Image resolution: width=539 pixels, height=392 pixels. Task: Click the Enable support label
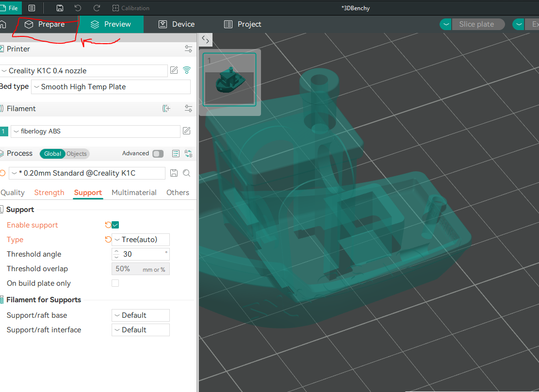[x=33, y=225]
